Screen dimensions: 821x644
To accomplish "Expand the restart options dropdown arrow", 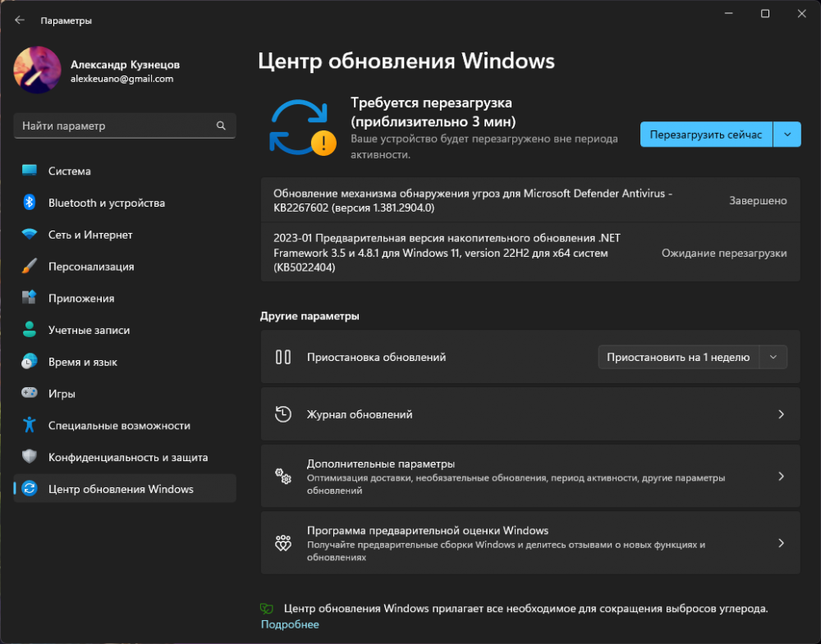I will (787, 135).
